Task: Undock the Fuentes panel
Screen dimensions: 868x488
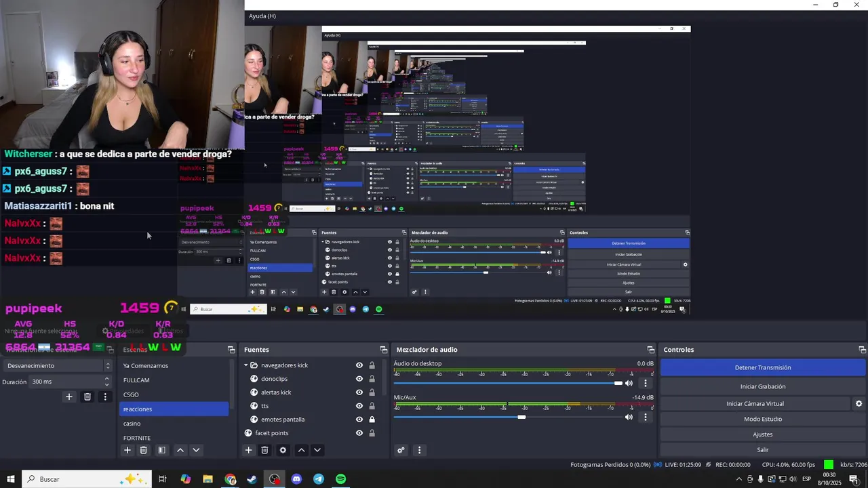Action: [x=383, y=350]
